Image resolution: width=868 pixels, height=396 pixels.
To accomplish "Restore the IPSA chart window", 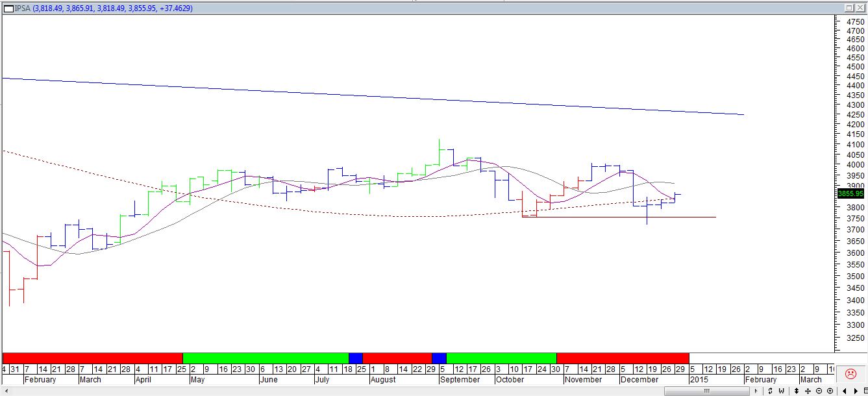I will point(849,8).
